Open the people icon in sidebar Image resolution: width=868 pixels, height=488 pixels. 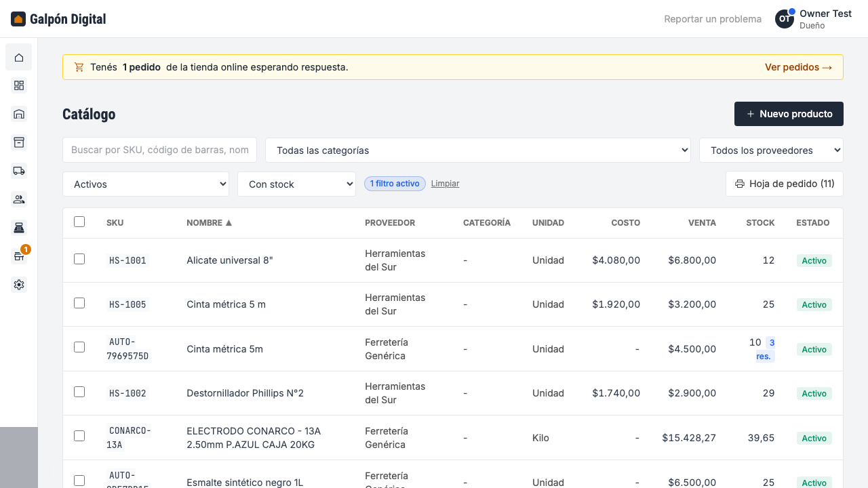coord(19,199)
